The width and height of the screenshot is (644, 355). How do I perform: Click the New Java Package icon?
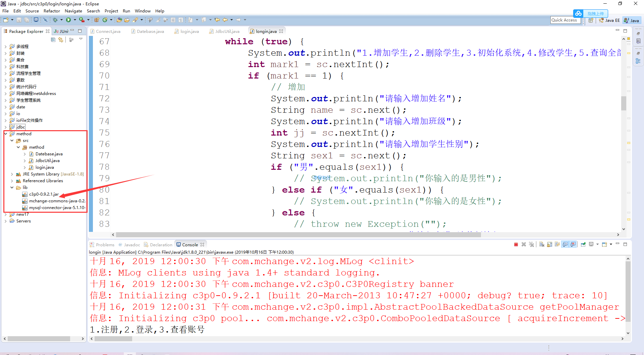(97, 20)
